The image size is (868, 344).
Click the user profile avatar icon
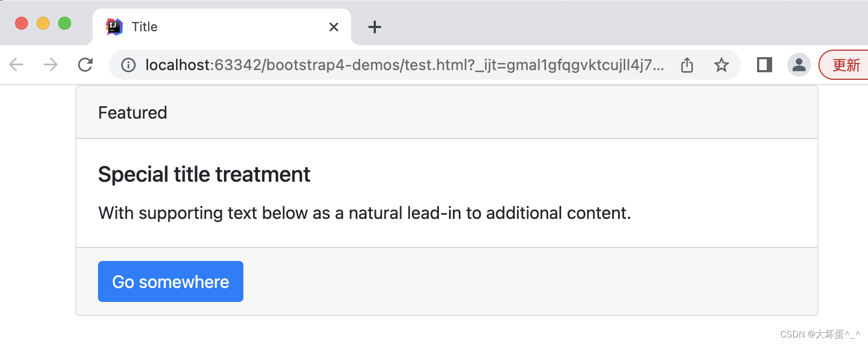(799, 65)
